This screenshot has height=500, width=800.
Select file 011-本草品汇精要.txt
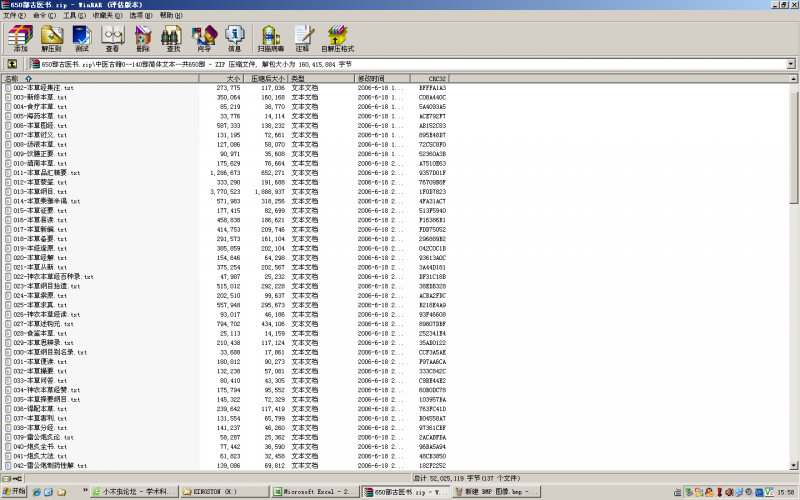coord(47,173)
